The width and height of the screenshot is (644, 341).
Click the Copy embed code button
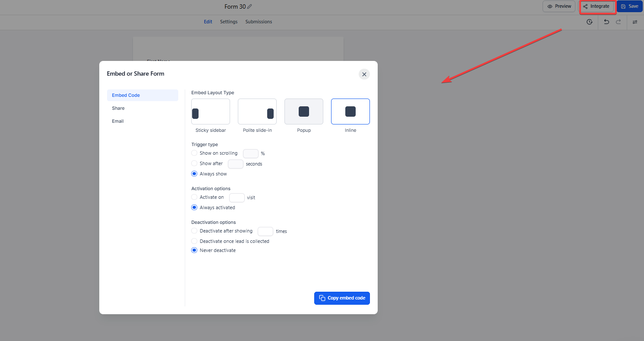click(x=342, y=298)
